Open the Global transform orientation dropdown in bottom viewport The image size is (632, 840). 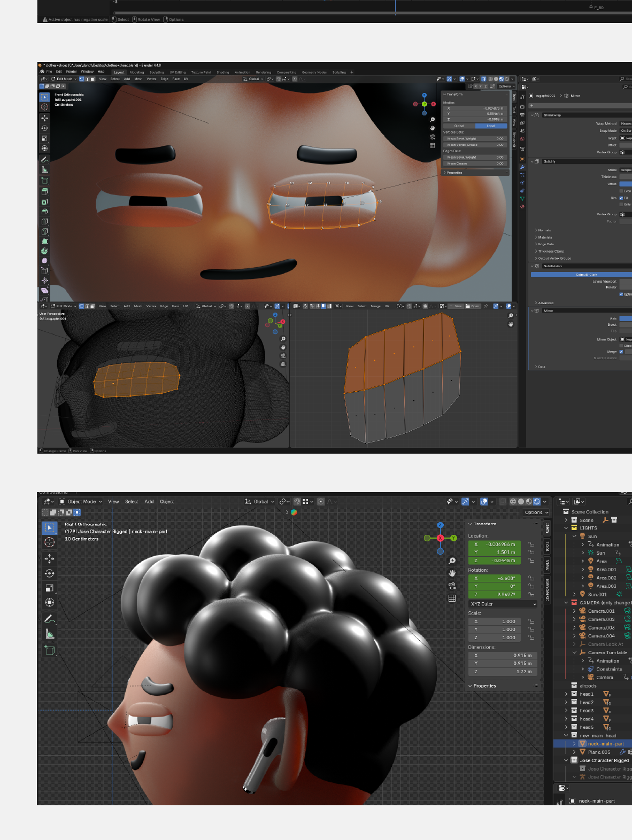point(259,502)
